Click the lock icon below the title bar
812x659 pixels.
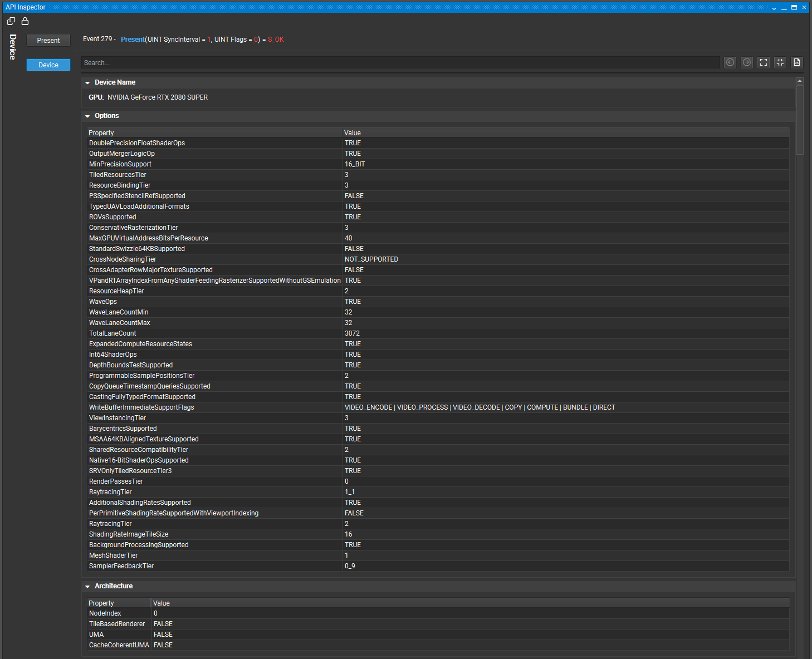click(x=25, y=21)
